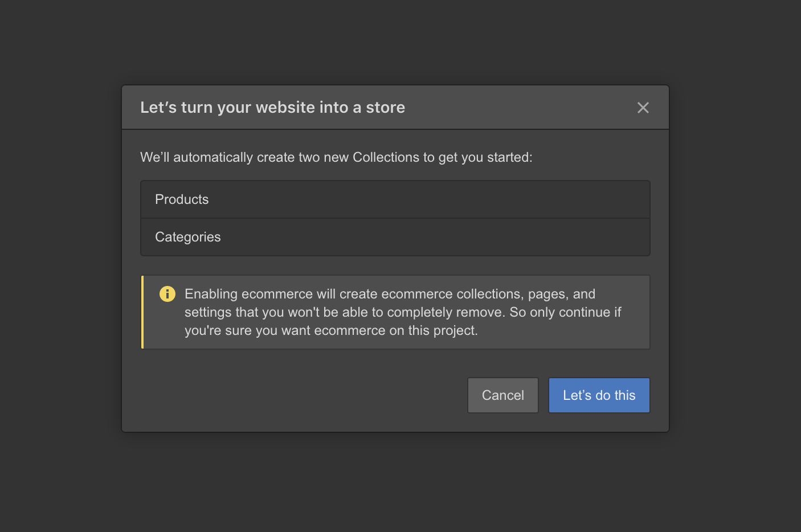
Task: Click the dialog title text
Action: coord(272,107)
